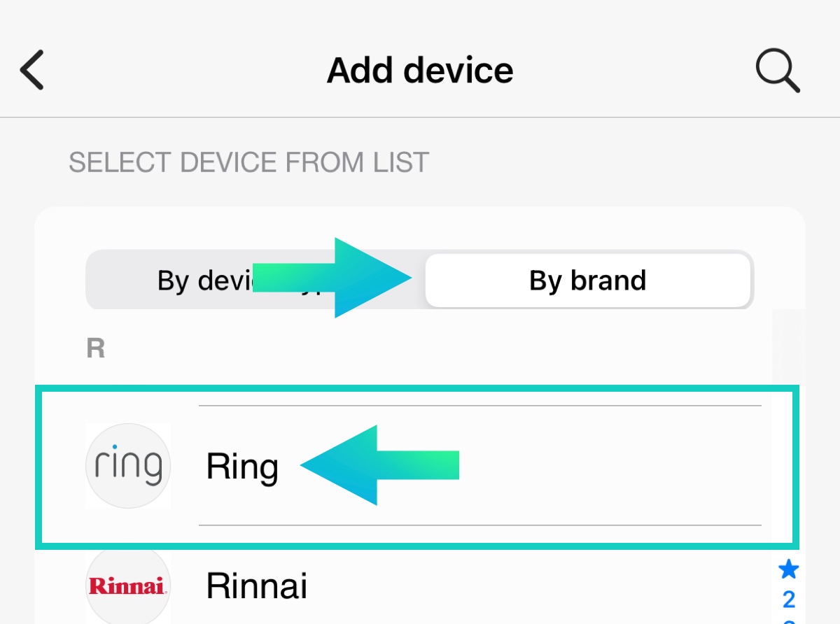Click the SELECT DEVICE FROM LIST heading

pos(248,163)
